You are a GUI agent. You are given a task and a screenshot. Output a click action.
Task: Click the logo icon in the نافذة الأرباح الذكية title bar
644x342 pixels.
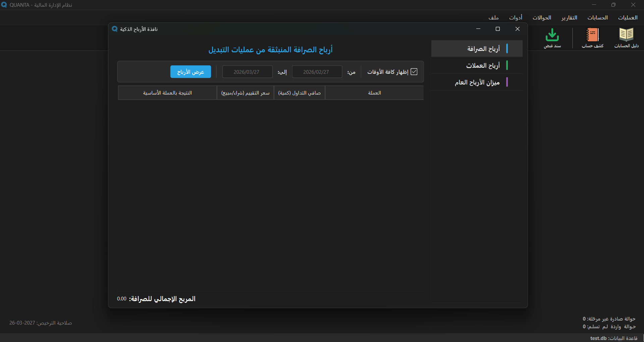(x=115, y=29)
